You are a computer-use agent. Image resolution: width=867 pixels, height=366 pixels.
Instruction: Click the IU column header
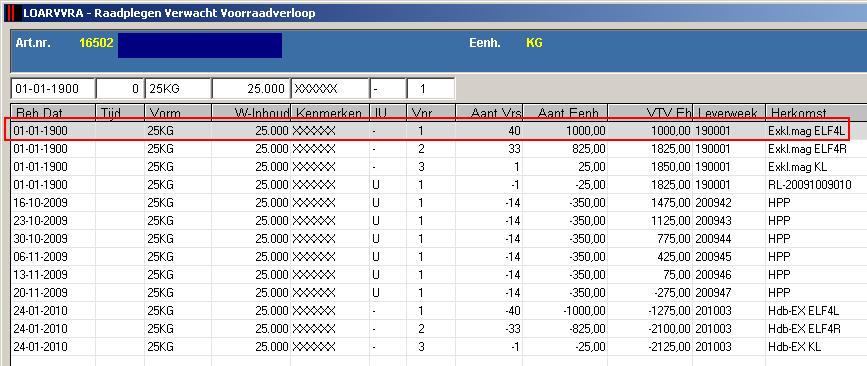388,112
